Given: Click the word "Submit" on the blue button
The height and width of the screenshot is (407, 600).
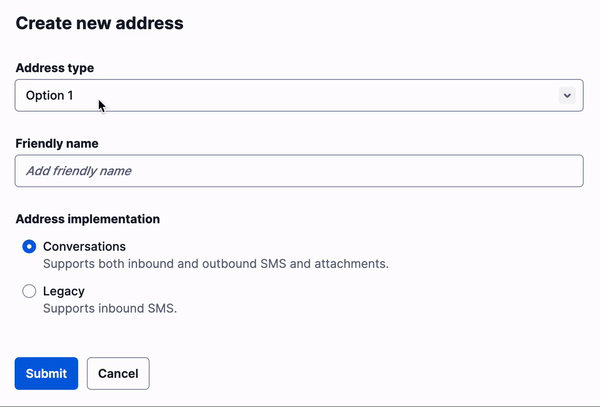Looking at the screenshot, I should click(x=46, y=373).
